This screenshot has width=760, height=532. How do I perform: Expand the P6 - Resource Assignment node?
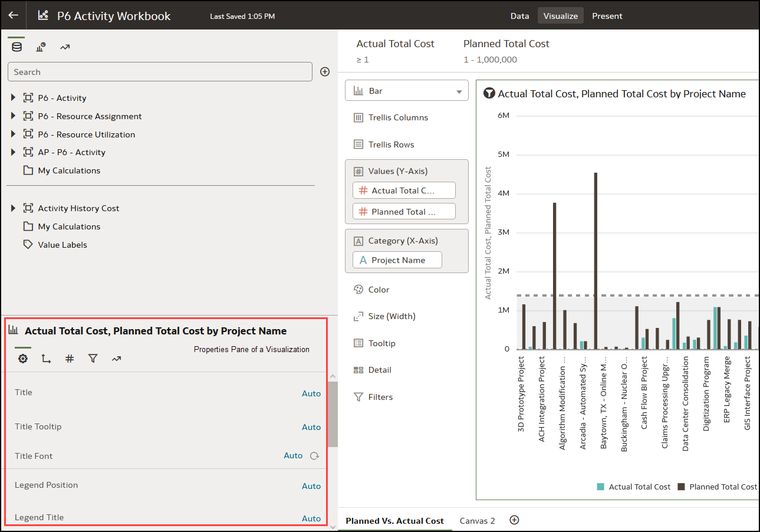tap(14, 116)
